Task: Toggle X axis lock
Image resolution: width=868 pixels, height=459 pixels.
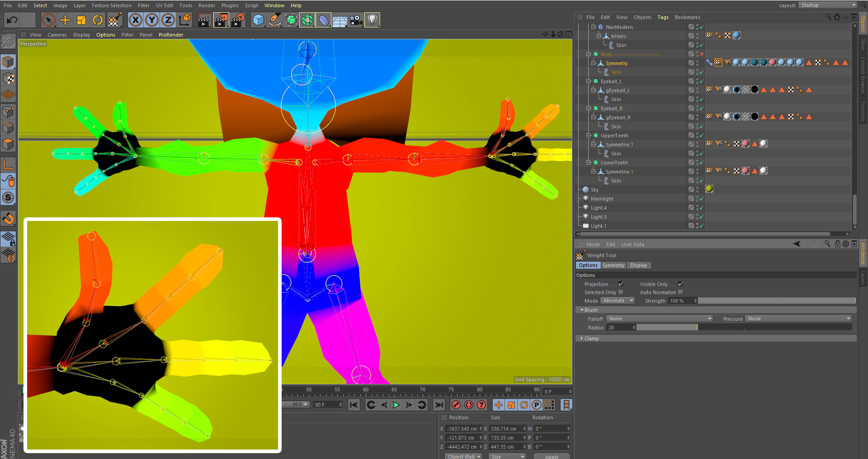Action: (x=136, y=20)
